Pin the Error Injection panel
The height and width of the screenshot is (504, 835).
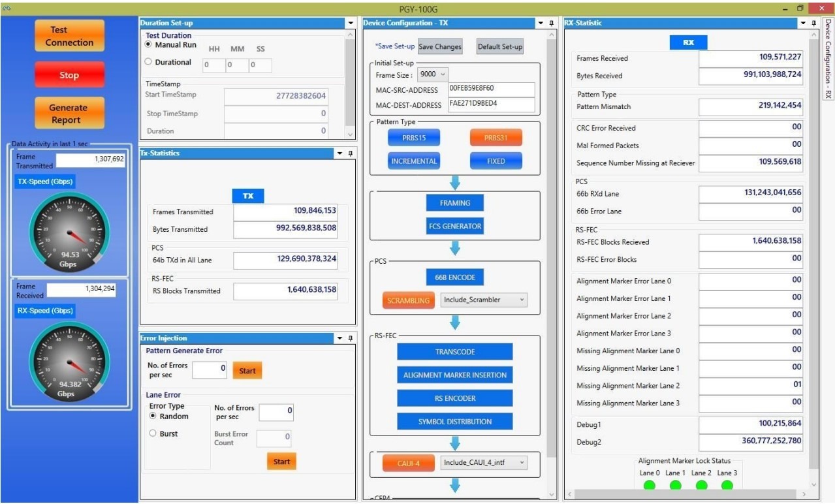click(349, 338)
